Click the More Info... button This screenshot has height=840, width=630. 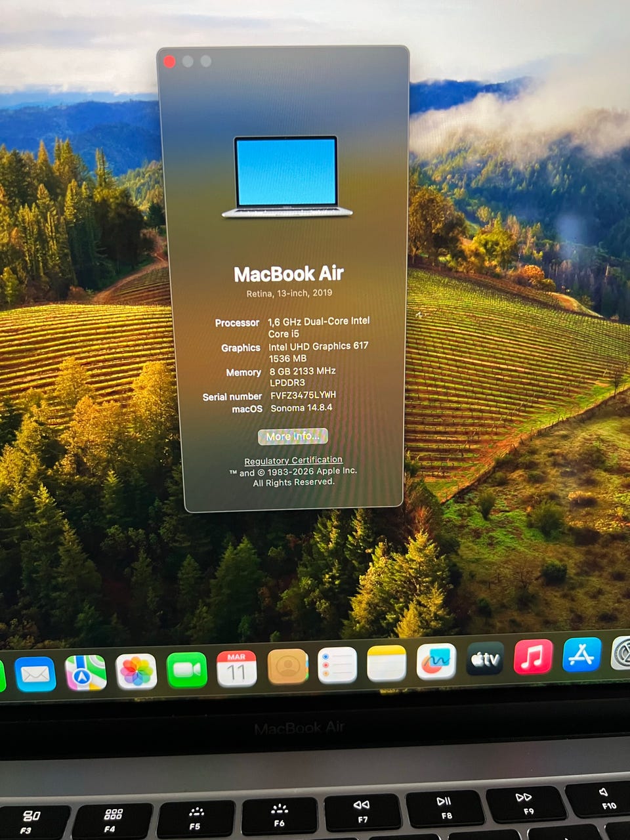(293, 436)
